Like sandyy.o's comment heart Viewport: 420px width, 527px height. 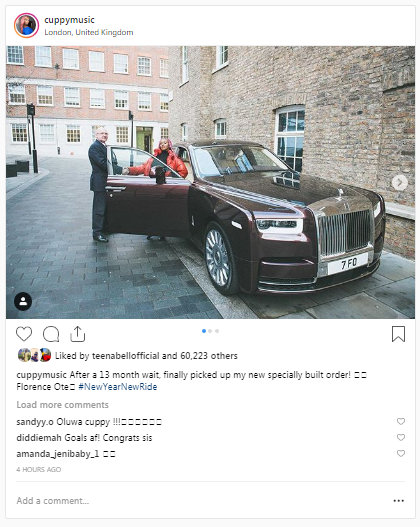coord(401,421)
